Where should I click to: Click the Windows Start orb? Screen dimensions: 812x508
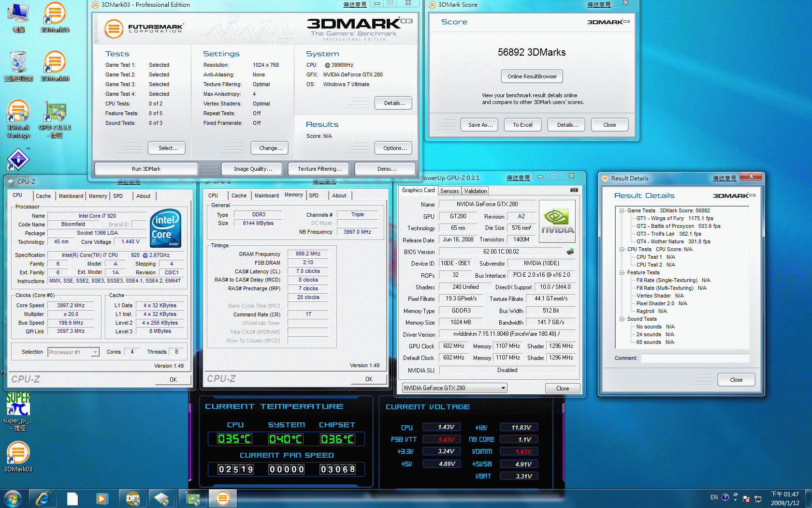click(x=13, y=498)
